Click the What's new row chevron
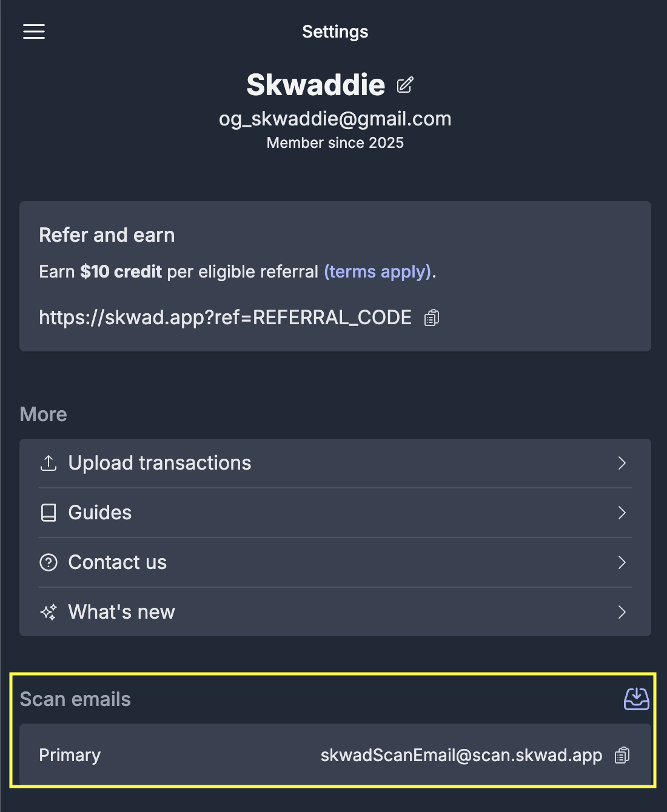Image resolution: width=667 pixels, height=812 pixels. tap(622, 612)
